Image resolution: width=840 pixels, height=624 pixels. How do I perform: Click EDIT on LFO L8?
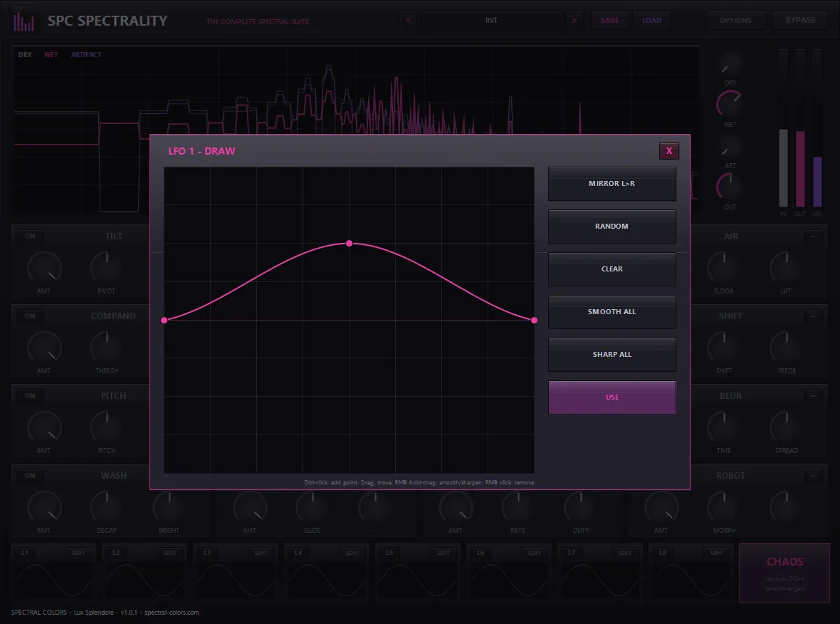click(x=716, y=553)
